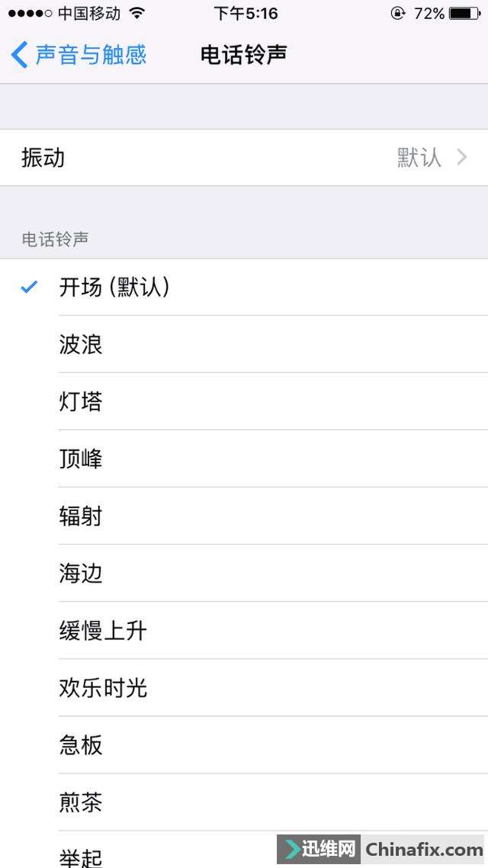Select 灯塔 ringtone
Image resolution: width=488 pixels, height=868 pixels.
244,401
